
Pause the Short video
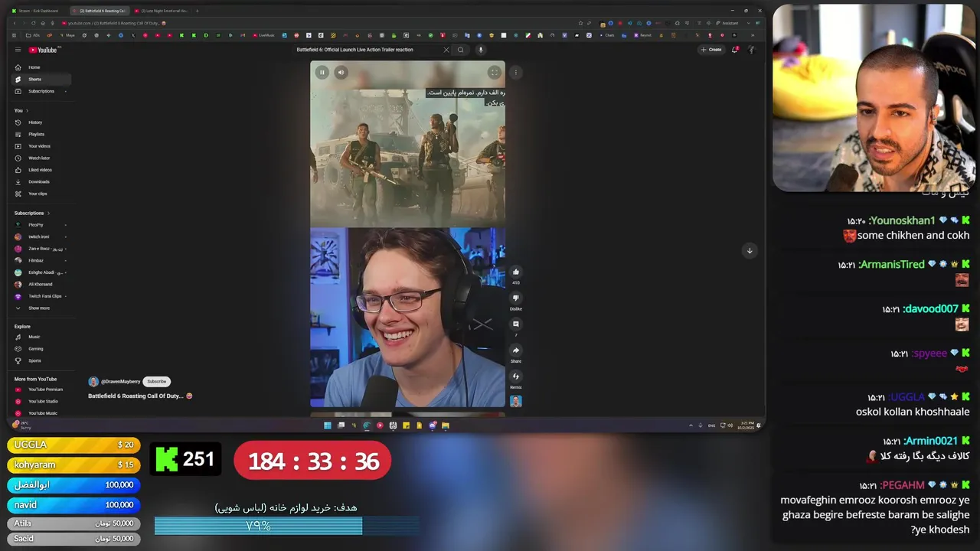point(322,73)
